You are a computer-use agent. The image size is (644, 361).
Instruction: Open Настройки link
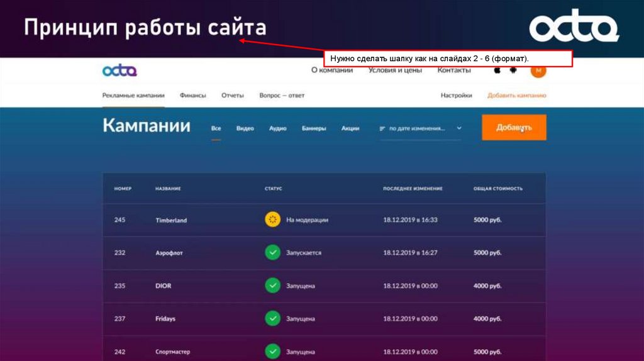pyautogui.click(x=457, y=95)
